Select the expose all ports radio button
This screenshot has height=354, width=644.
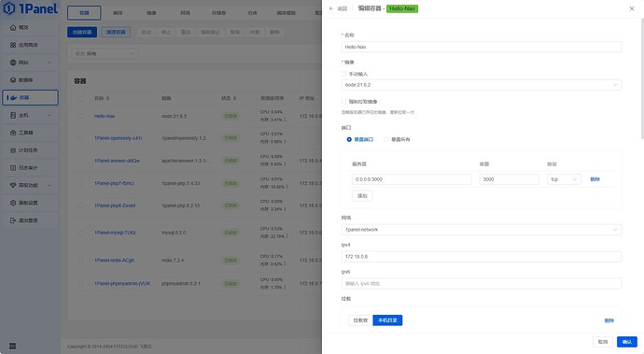[x=386, y=140]
